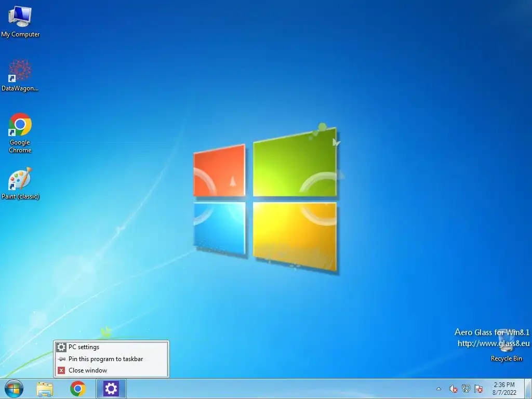Click the Show desktop strip after the clock
The width and height of the screenshot is (532, 399).
528,389
